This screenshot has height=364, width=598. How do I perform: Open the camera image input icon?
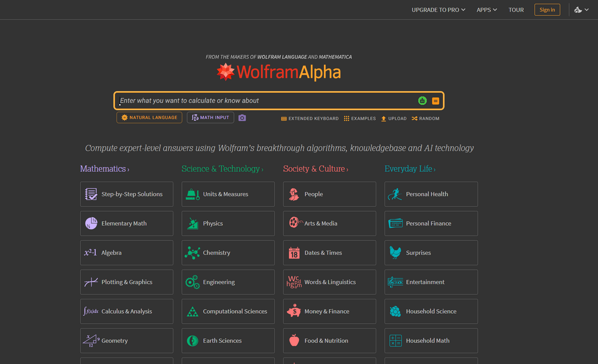click(242, 118)
